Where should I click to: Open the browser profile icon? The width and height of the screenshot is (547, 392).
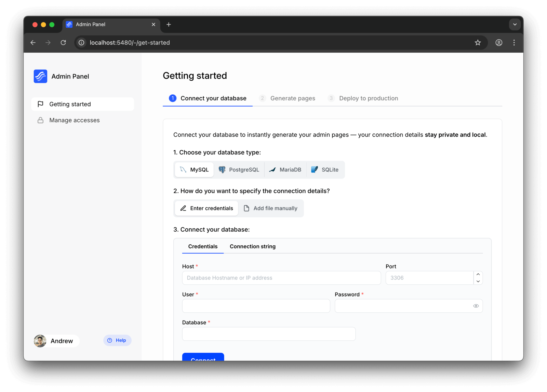499,43
